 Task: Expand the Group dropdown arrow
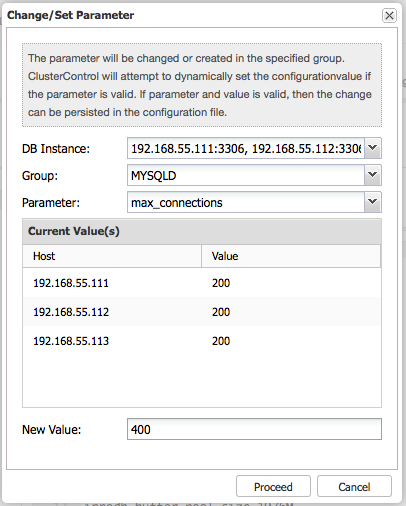[x=373, y=175]
